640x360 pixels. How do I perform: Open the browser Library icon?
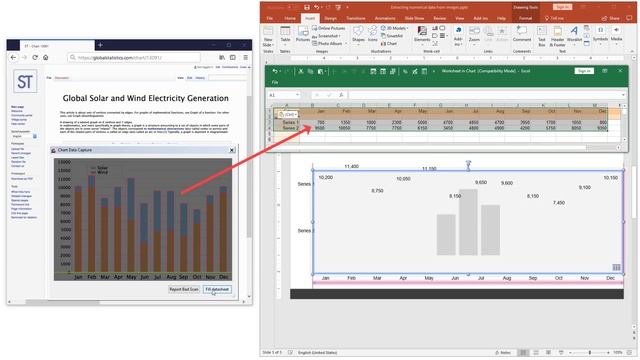[222, 58]
